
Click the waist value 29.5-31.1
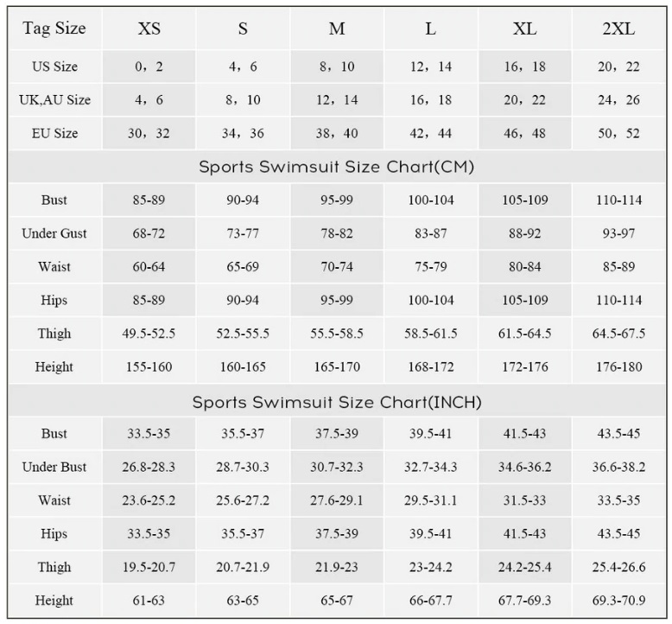pyautogui.click(x=430, y=501)
